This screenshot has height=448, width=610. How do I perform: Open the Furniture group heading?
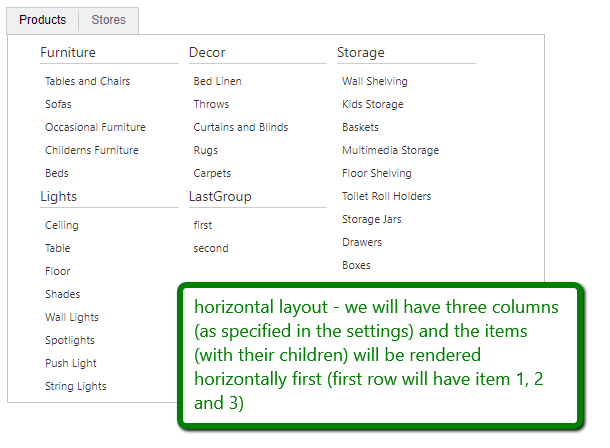point(68,52)
